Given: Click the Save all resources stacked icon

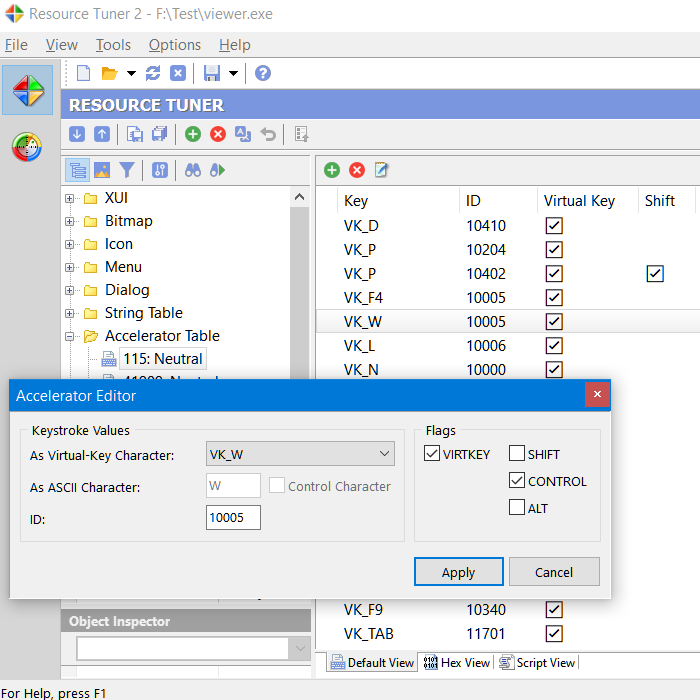Looking at the screenshot, I should (159, 134).
